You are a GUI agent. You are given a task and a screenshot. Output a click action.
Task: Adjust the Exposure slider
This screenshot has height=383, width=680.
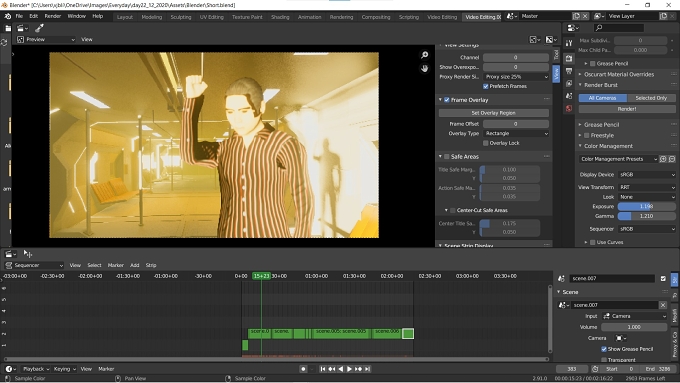tap(647, 206)
